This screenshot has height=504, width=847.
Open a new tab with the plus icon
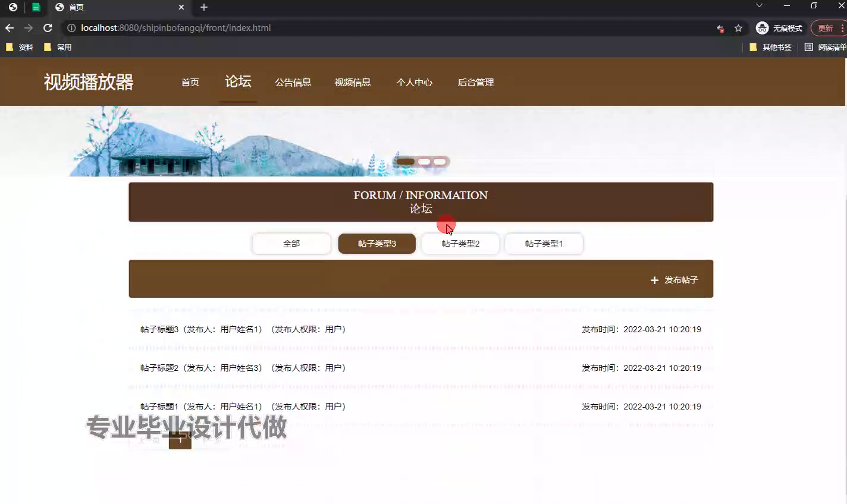[x=204, y=7]
